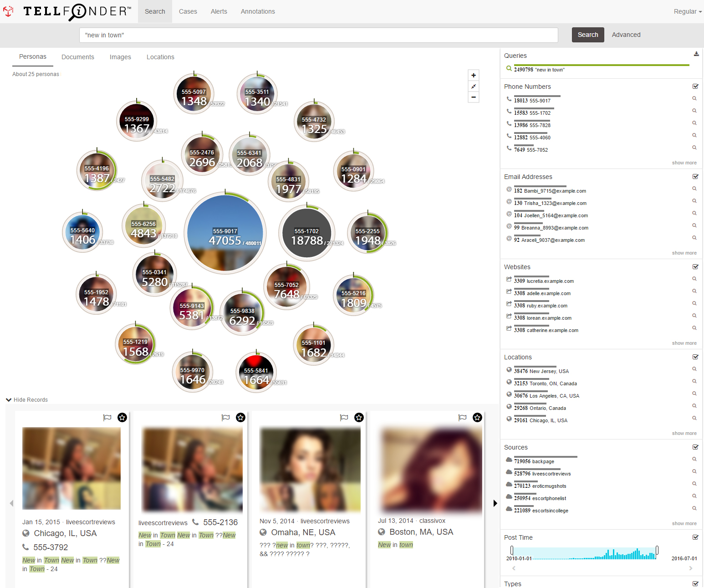Download queries using the export icon
This screenshot has height=588, width=704.
[x=696, y=54]
